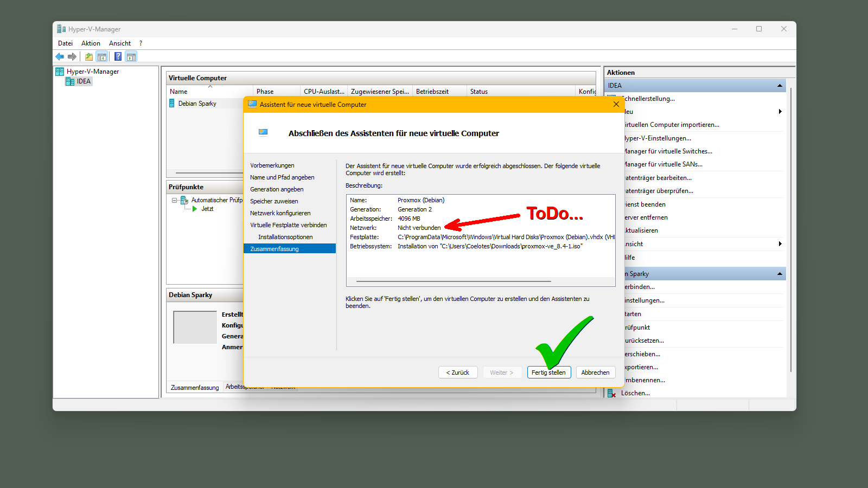This screenshot has height=488, width=868.
Task: Switch to Zusammenfassung tab under Debian Sparky
Action: pos(195,387)
